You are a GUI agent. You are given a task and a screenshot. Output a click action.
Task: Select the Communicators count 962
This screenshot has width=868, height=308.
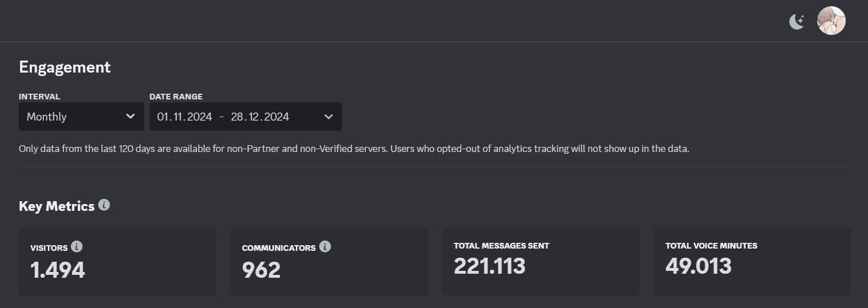coord(262,270)
